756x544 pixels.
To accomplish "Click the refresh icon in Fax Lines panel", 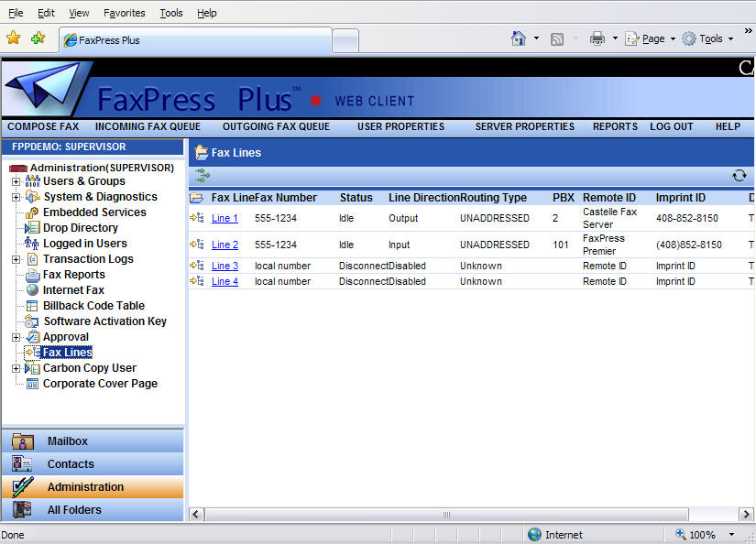I will (x=740, y=176).
